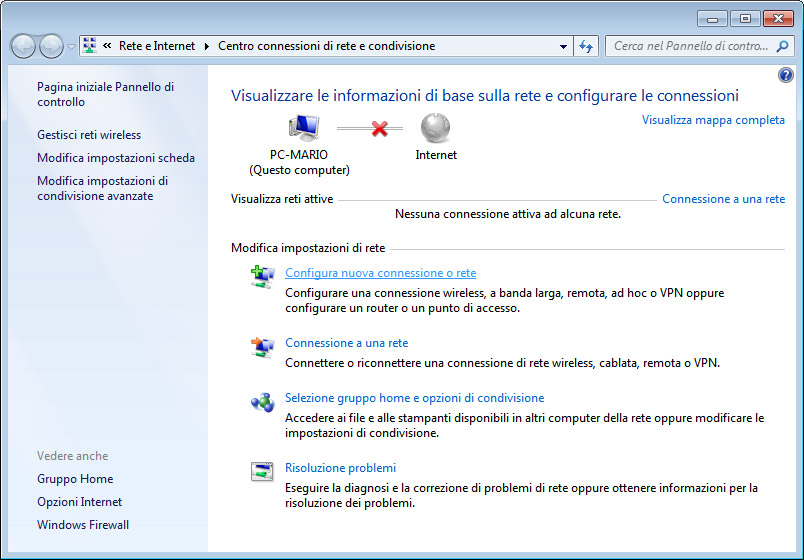Open Gruppo Home under Vedere anche
The width and height of the screenshot is (804, 560).
coord(75,479)
